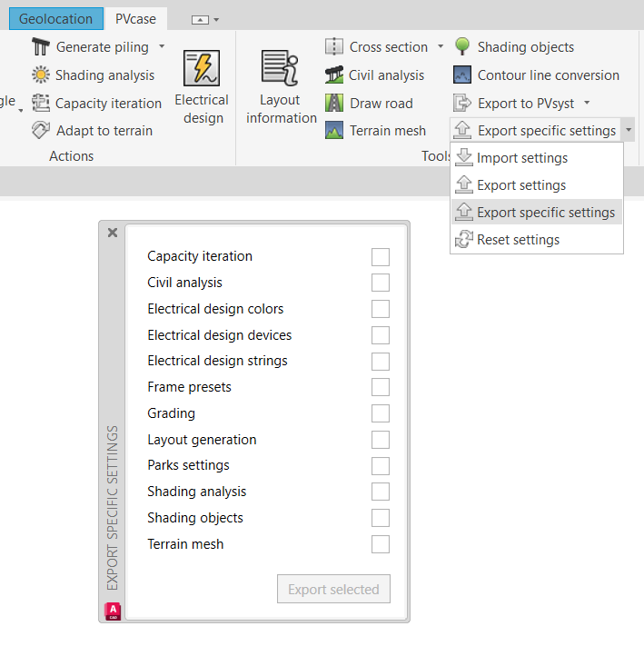Select the Shading analysis sun icon
This screenshot has height=666, width=644.
point(41,75)
